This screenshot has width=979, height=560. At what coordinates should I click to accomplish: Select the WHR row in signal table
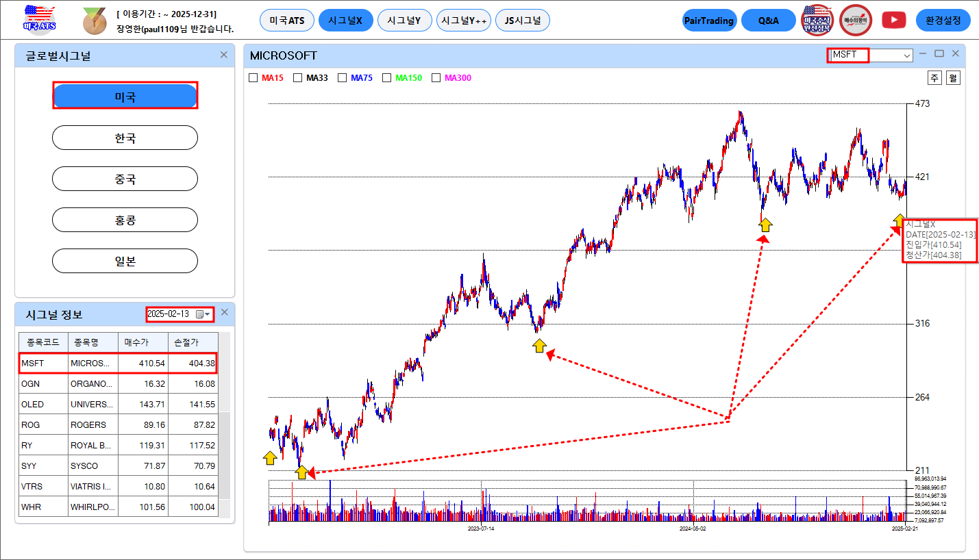[119, 507]
